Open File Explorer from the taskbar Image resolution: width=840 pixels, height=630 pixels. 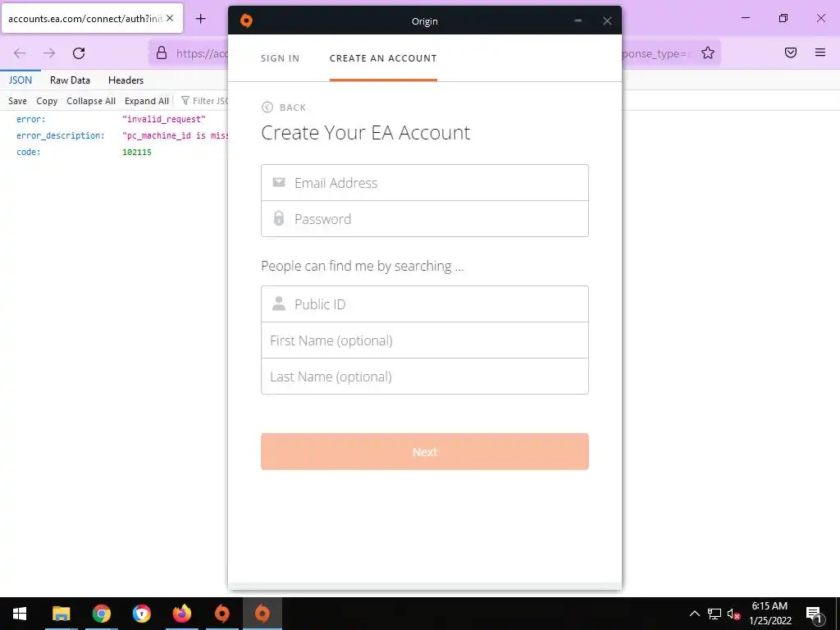coord(61,614)
